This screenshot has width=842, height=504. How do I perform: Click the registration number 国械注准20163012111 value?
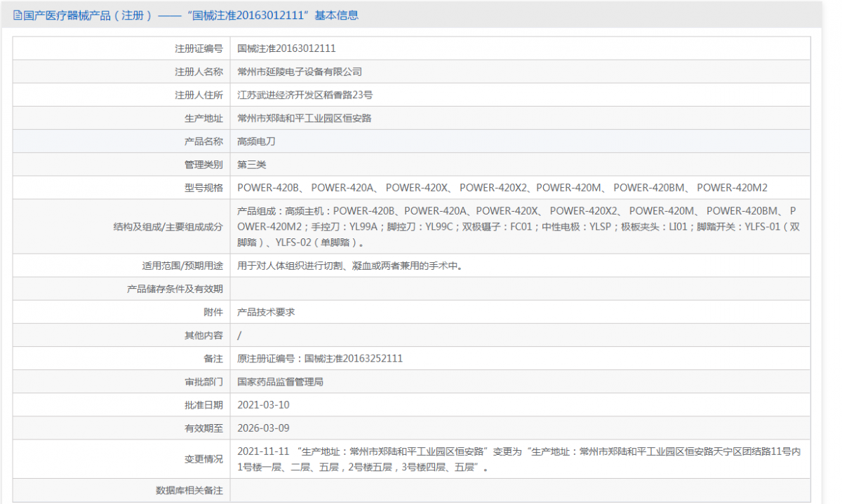tap(286, 48)
